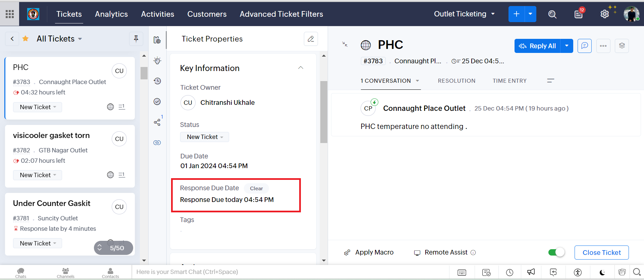Toggle dark mode moon icon
Image resolution: width=644 pixels, height=280 pixels.
pyautogui.click(x=602, y=272)
